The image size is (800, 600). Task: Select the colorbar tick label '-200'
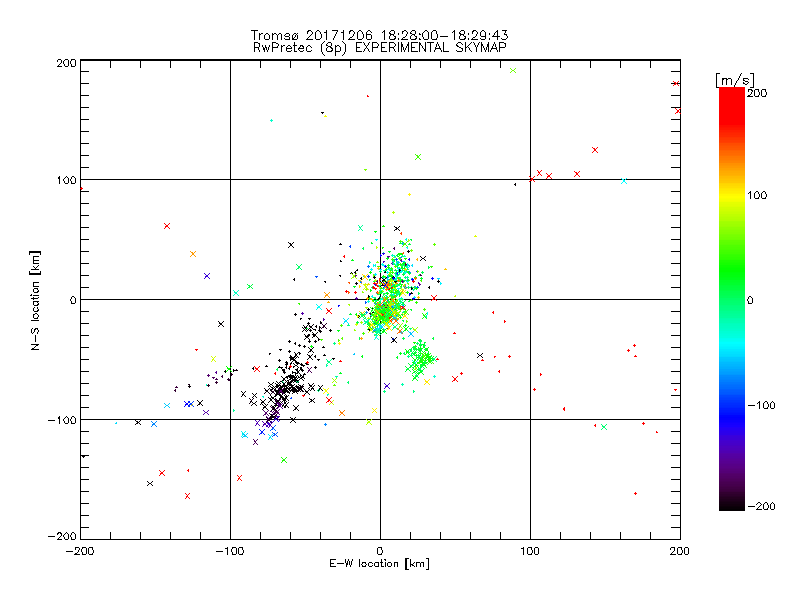click(761, 507)
